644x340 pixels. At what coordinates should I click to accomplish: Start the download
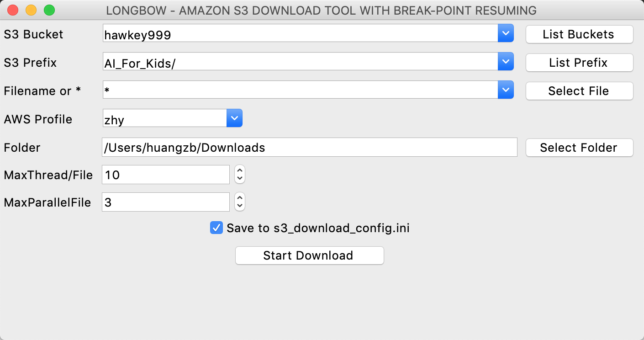pos(309,255)
